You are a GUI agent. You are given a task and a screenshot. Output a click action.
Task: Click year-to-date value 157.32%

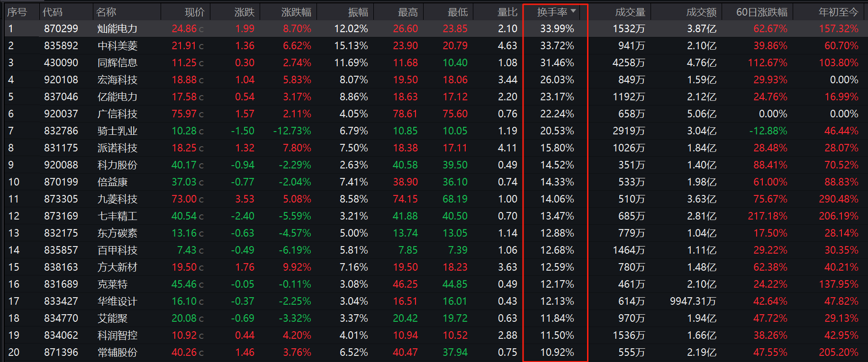[839, 28]
